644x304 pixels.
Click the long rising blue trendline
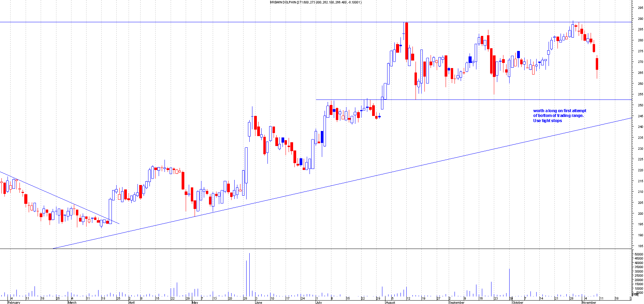coord(342,184)
